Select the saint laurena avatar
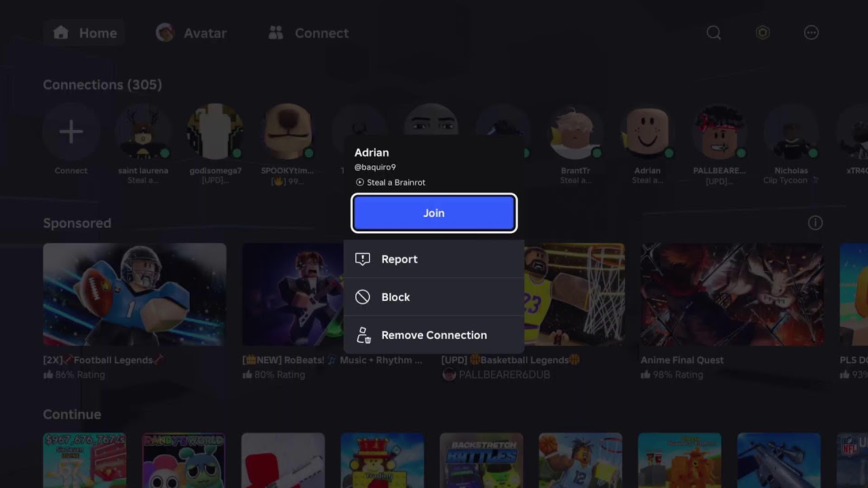The width and height of the screenshot is (868, 488). 143,132
